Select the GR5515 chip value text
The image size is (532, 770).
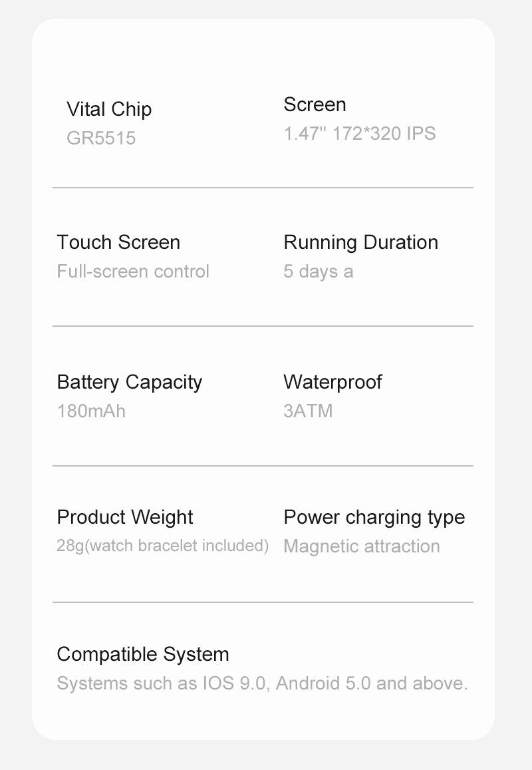101,138
